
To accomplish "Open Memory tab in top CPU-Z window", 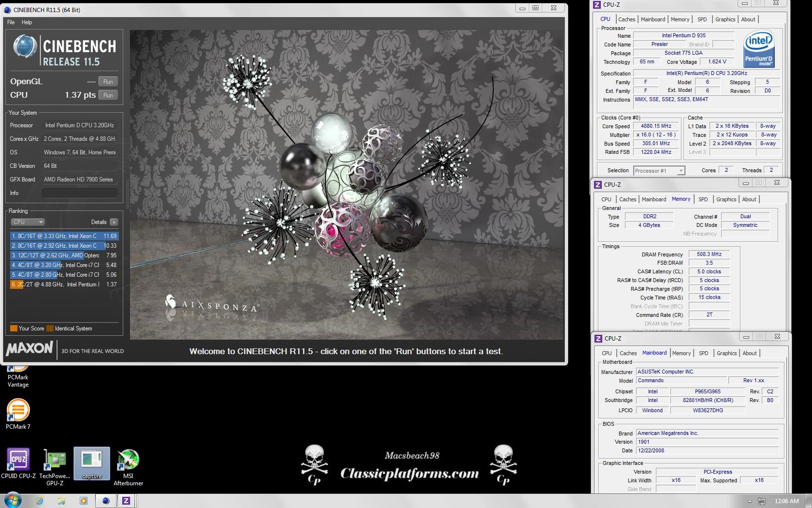I will (680, 19).
